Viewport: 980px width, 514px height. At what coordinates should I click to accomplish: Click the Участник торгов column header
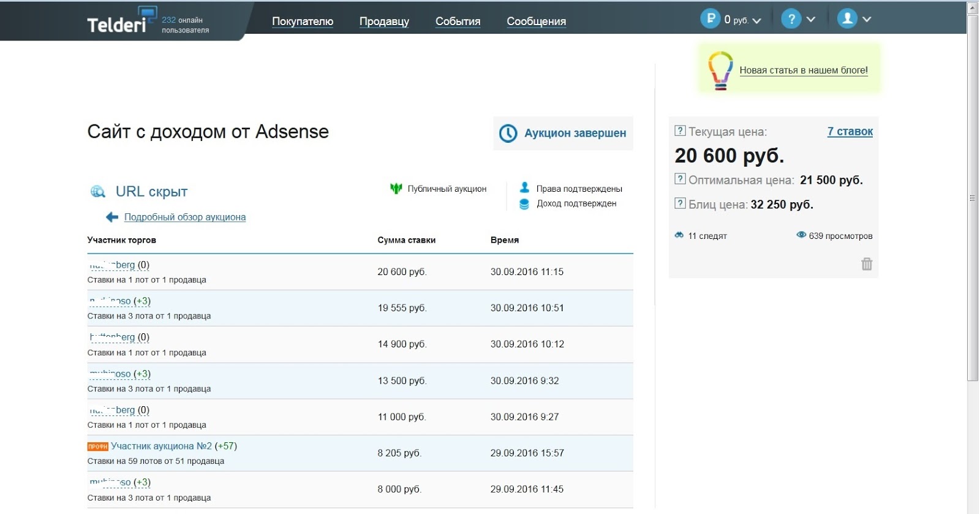(122, 240)
